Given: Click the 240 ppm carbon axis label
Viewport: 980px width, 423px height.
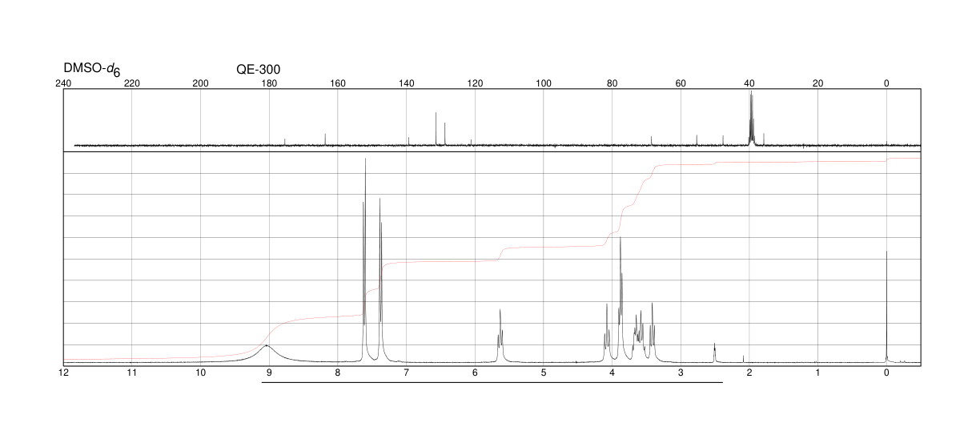Looking at the screenshot, I should click(x=64, y=83).
